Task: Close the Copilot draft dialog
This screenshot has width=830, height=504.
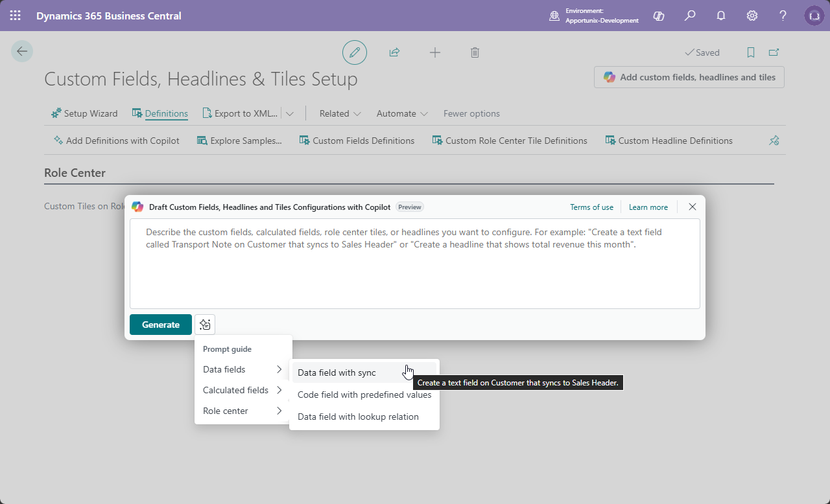Action: click(x=693, y=207)
